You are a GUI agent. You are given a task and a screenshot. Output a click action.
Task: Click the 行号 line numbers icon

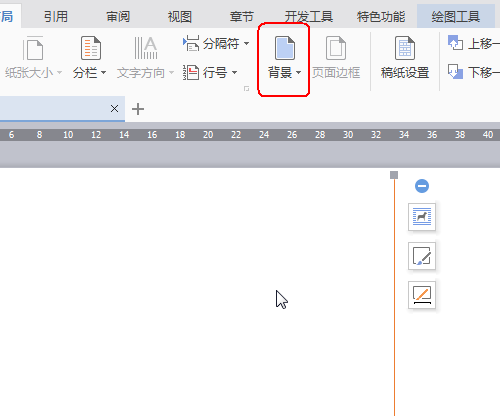click(191, 72)
